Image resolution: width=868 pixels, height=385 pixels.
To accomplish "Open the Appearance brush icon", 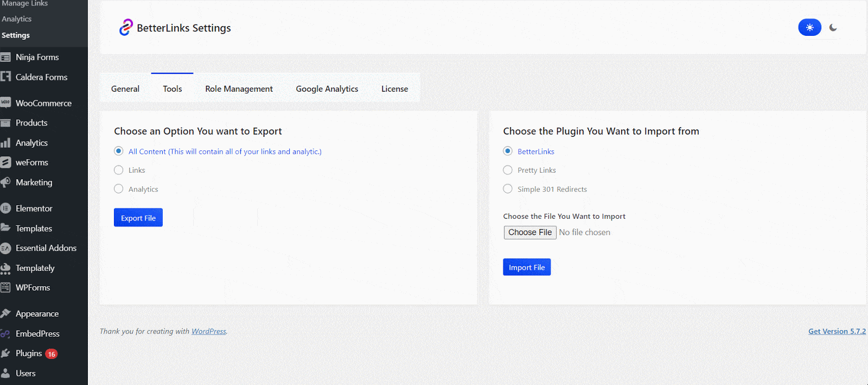I will (x=6, y=313).
